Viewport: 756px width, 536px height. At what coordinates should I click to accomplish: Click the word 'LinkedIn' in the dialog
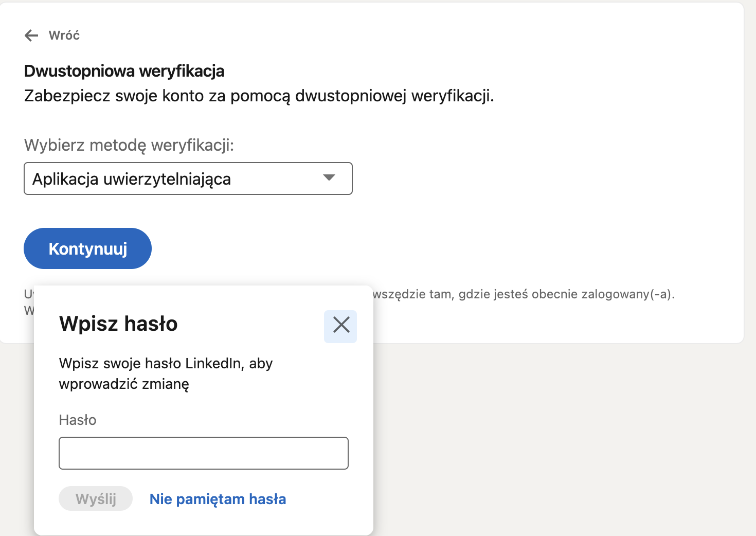tap(213, 364)
